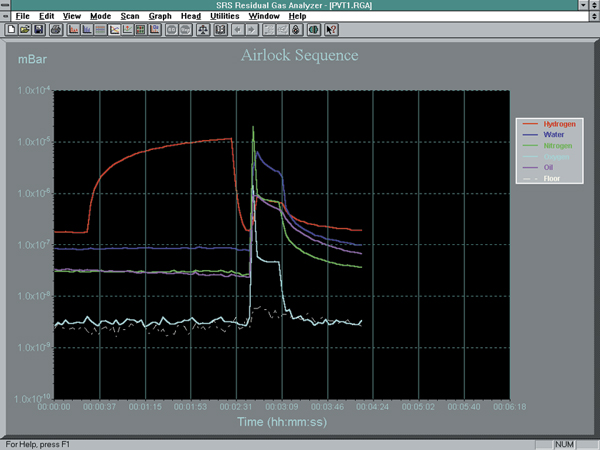Click the Airlock Sequence graph title

(x=300, y=55)
